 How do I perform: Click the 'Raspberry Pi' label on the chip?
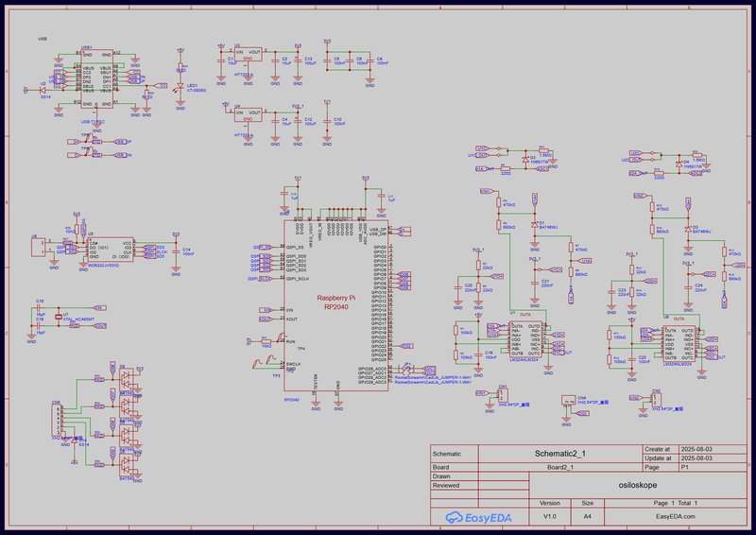tap(336, 298)
